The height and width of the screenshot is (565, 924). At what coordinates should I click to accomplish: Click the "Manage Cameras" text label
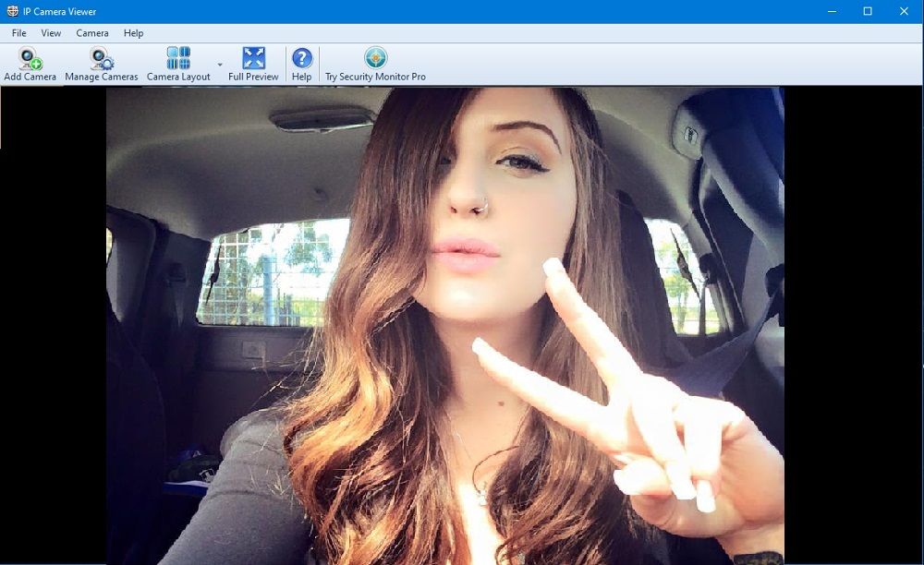pos(102,78)
